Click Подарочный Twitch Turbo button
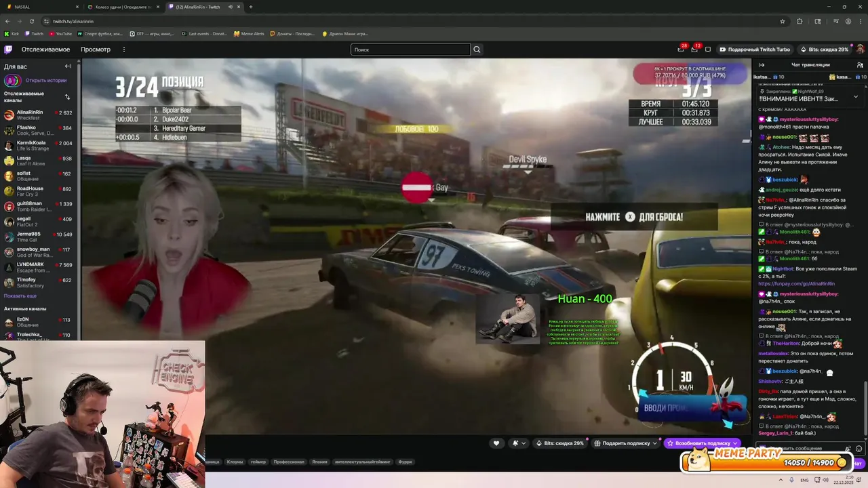This screenshot has width=868, height=488. (755, 49)
